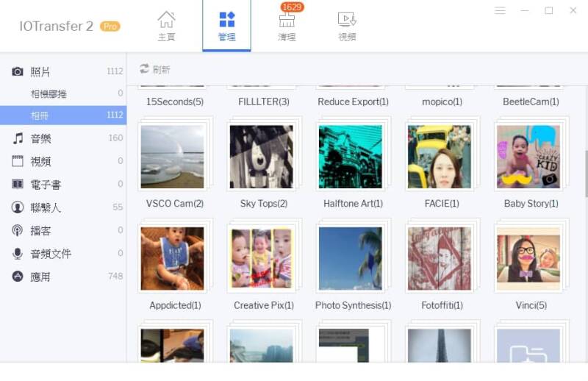This screenshot has height=381, width=588.
Task: Click the BeetleCam(1) album label
Action: click(x=531, y=102)
